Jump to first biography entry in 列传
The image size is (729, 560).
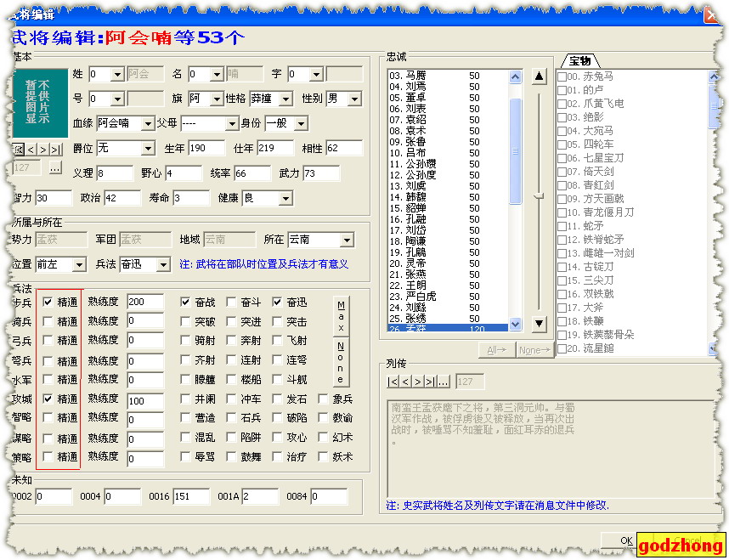point(393,382)
